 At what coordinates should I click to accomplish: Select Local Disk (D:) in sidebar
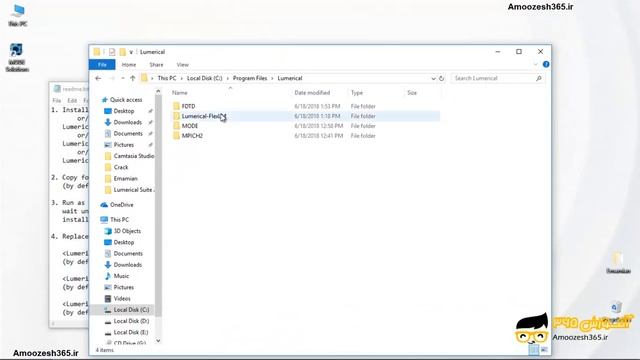(x=131, y=321)
